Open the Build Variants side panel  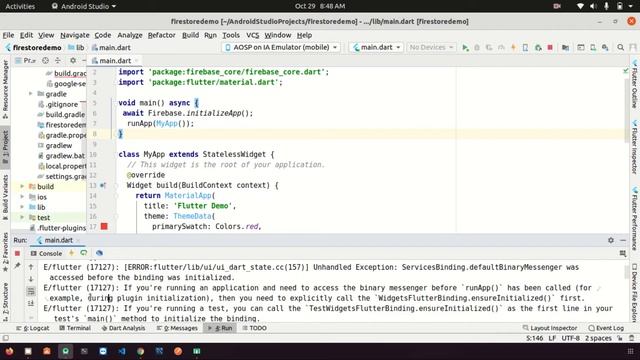point(5,198)
